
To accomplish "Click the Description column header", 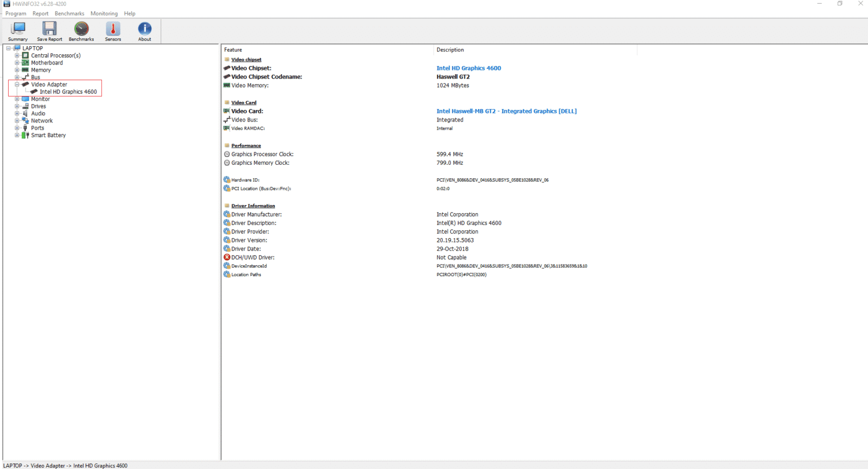I will (450, 50).
